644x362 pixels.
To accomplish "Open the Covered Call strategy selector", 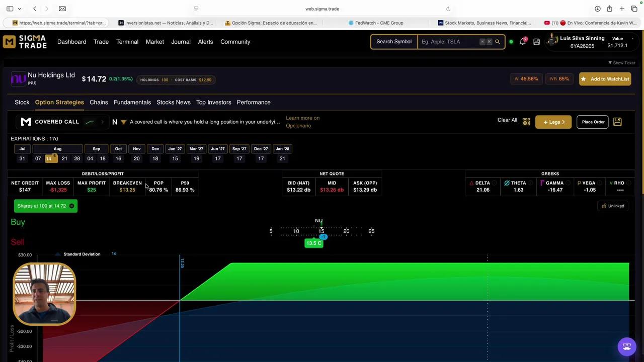I will 63,122.
